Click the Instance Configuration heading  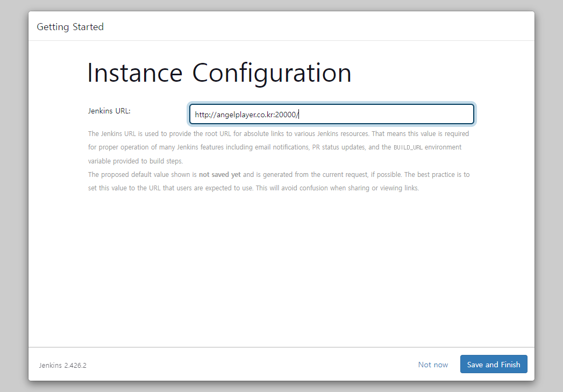(219, 73)
